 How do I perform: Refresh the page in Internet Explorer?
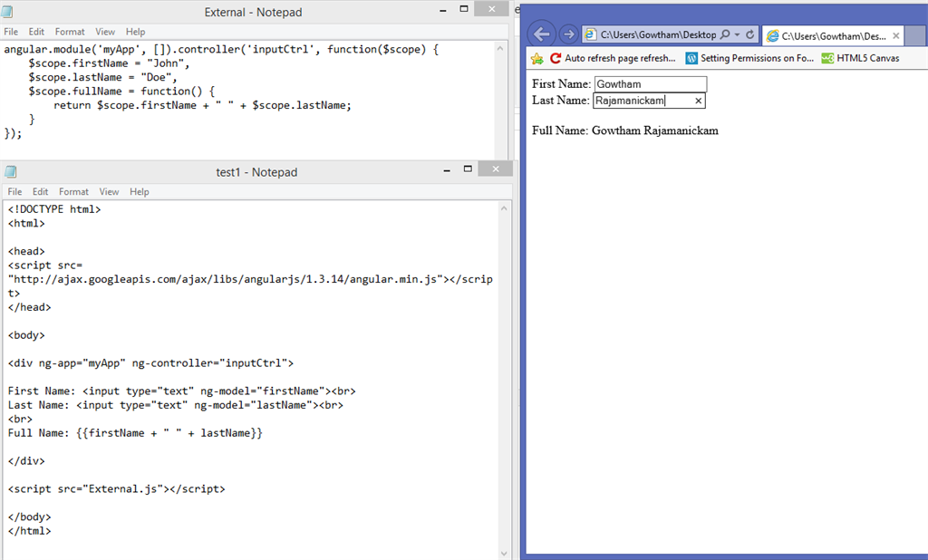(x=749, y=34)
